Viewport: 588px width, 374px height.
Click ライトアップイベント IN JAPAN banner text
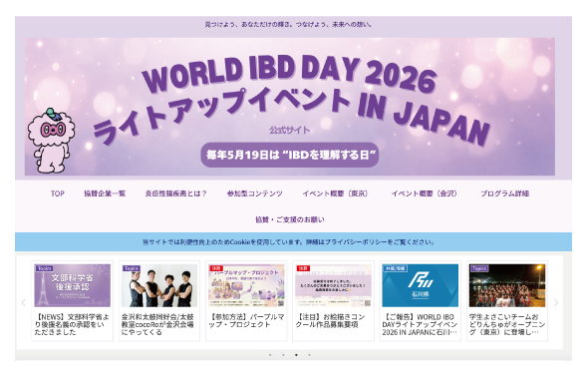click(x=292, y=116)
